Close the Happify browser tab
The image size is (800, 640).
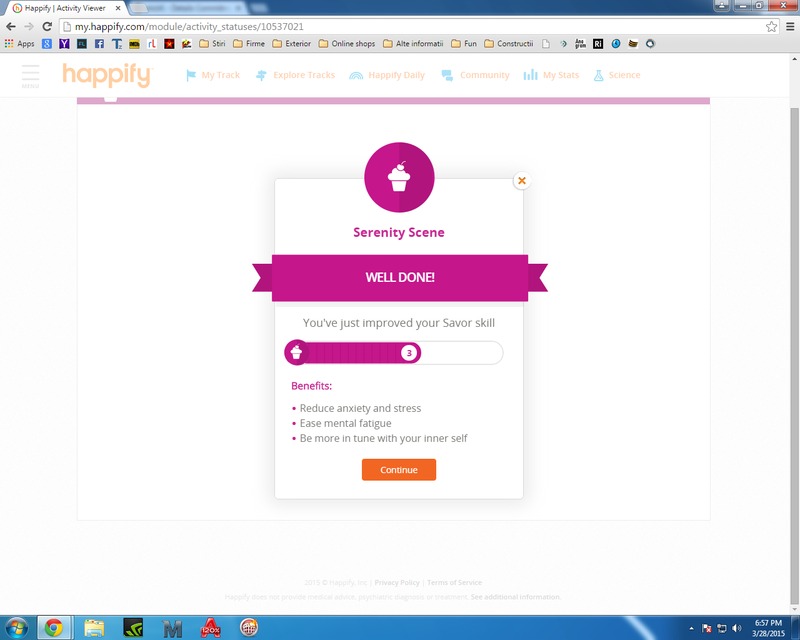click(x=118, y=8)
